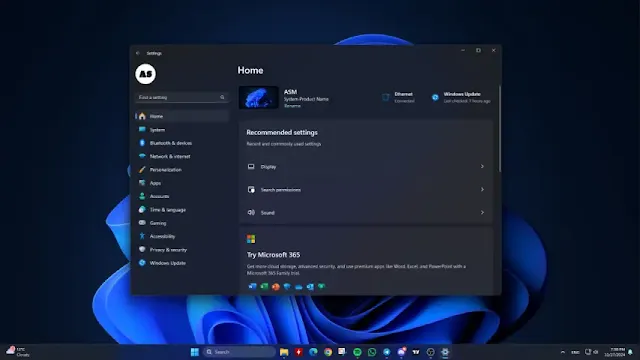
Task: Open the Display recommended setting
Action: tap(366, 167)
